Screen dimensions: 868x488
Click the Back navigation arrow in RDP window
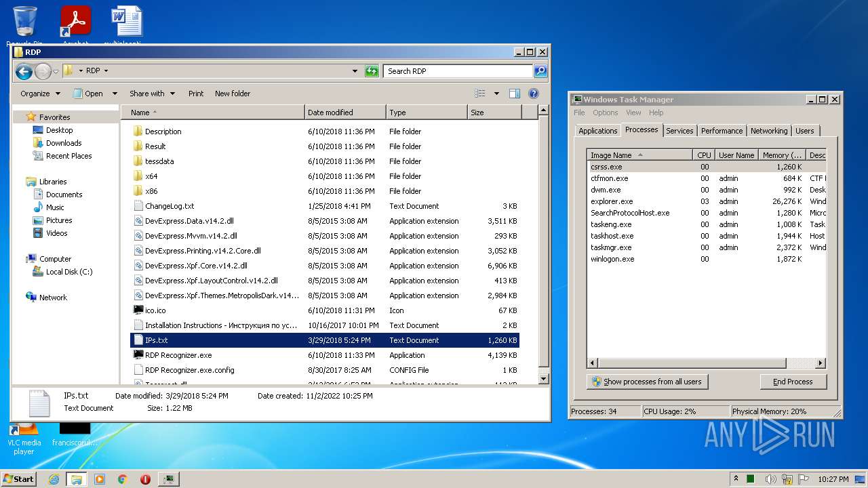click(24, 70)
